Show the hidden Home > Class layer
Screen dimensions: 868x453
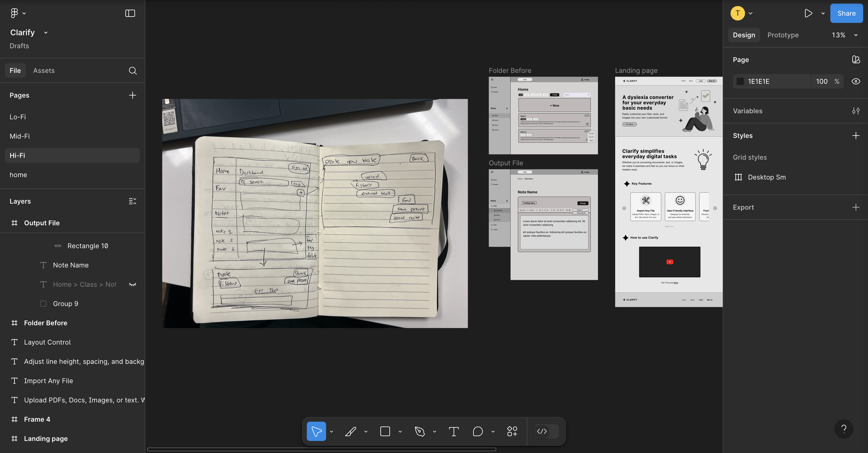[132, 285]
